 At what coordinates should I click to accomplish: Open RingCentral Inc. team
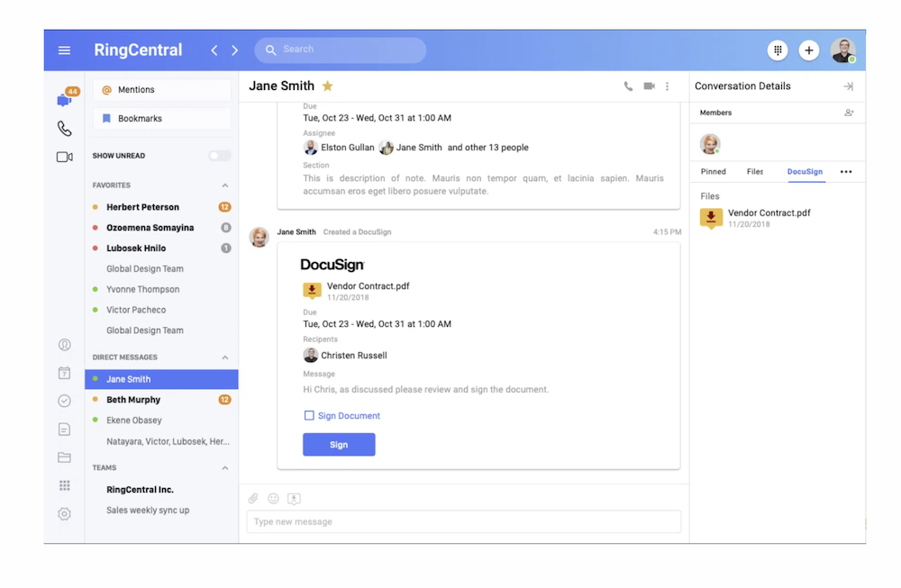161,490
